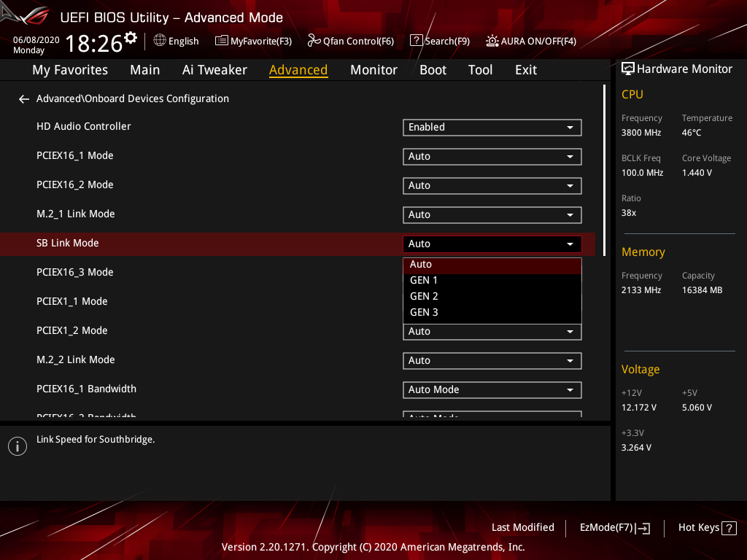Collapse the SB Link Mode dropdown
The image size is (747, 560).
(492, 244)
